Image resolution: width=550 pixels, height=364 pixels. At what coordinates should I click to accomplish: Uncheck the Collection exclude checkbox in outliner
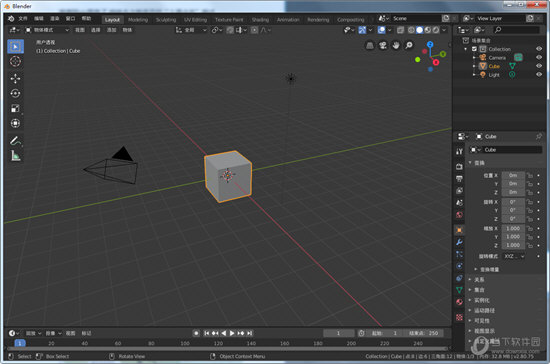click(x=474, y=49)
